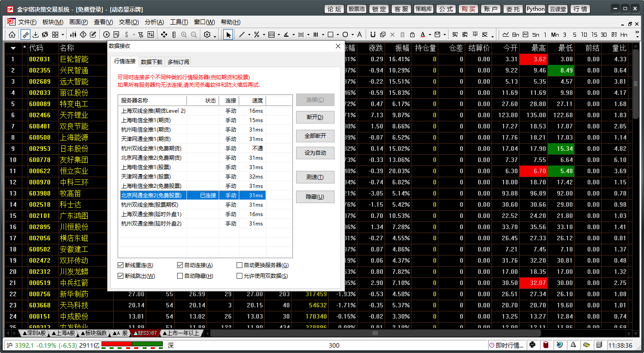Open the circle tool dropdown arrow
This screenshot has height=353, width=644.
(352, 34)
